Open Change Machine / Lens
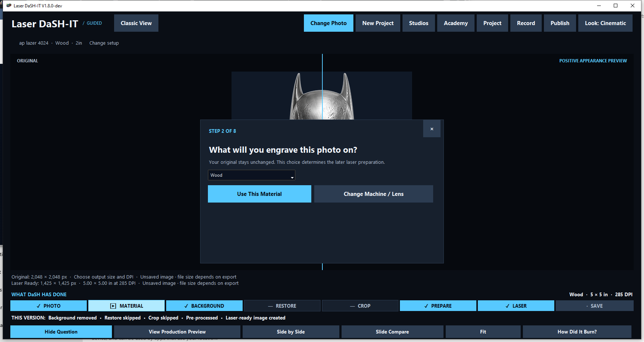 point(373,194)
